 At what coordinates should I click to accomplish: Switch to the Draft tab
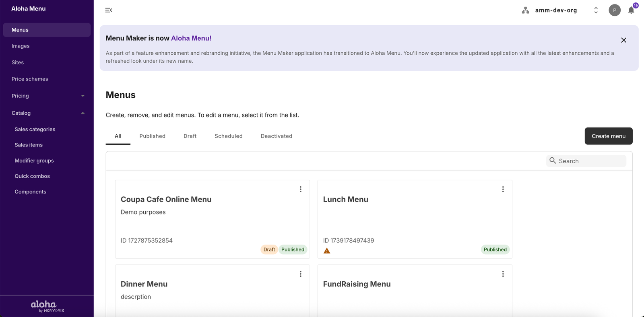[190, 136]
